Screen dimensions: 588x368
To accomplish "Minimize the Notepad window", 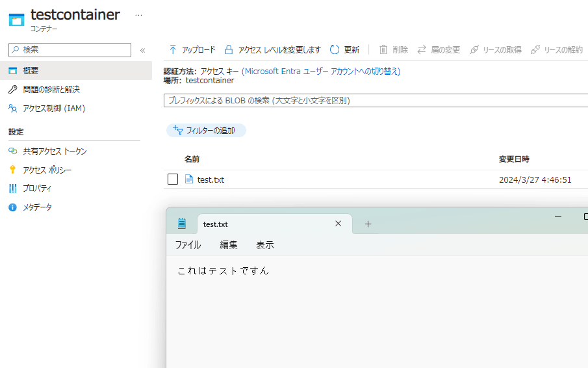I will pos(558,217).
